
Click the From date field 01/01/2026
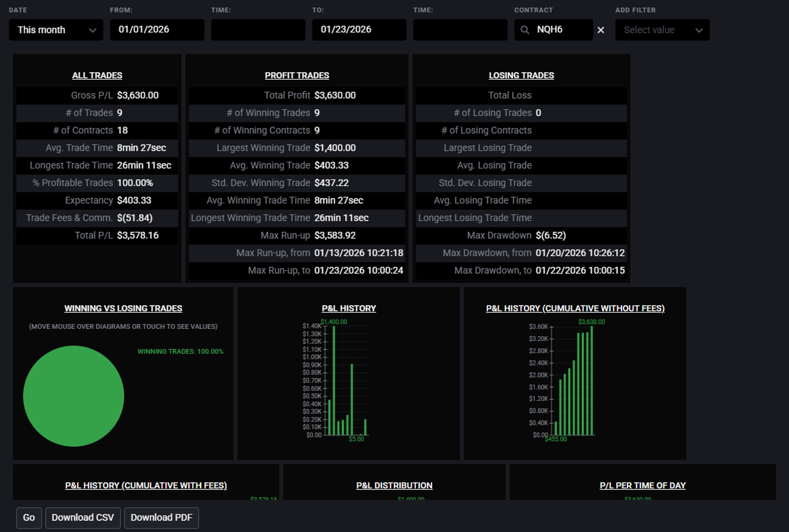[157, 30]
